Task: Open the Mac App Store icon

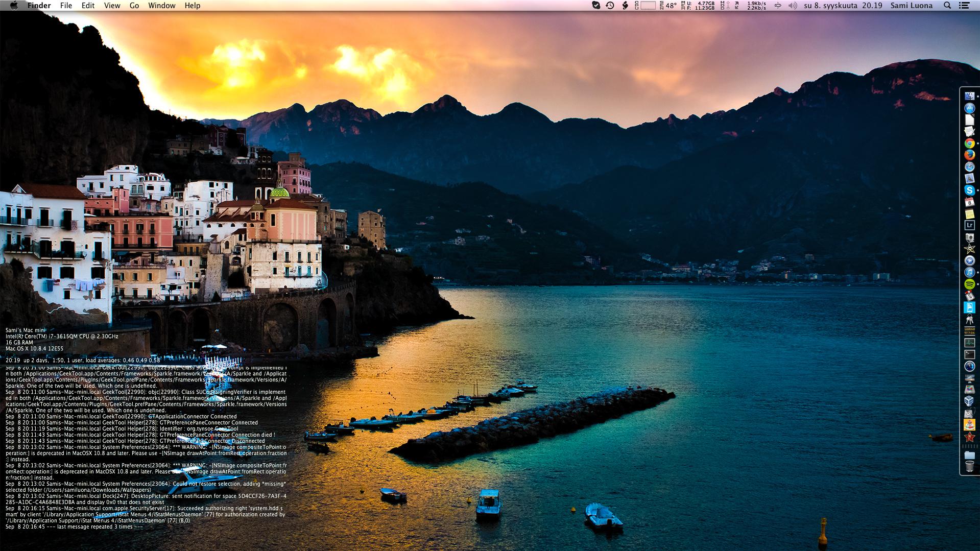Action: [x=969, y=108]
